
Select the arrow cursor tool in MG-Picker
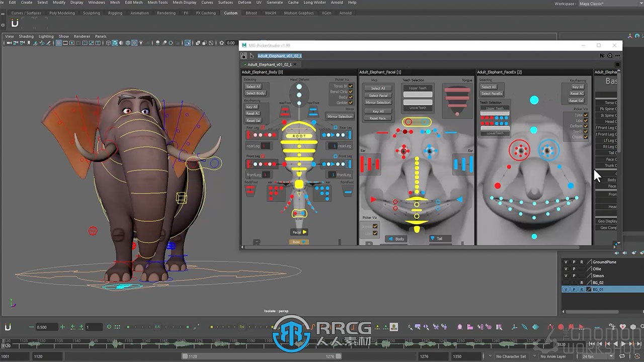point(251,56)
